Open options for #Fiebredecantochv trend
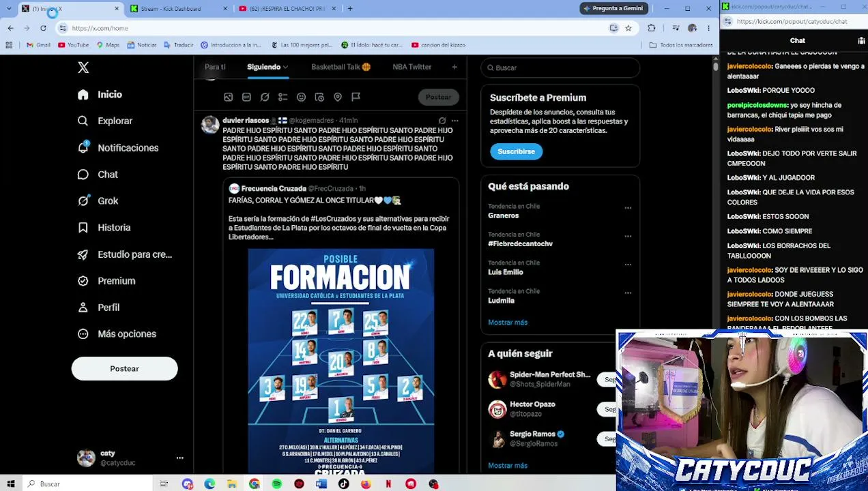Screen dimensions: 868x491 [628, 237]
